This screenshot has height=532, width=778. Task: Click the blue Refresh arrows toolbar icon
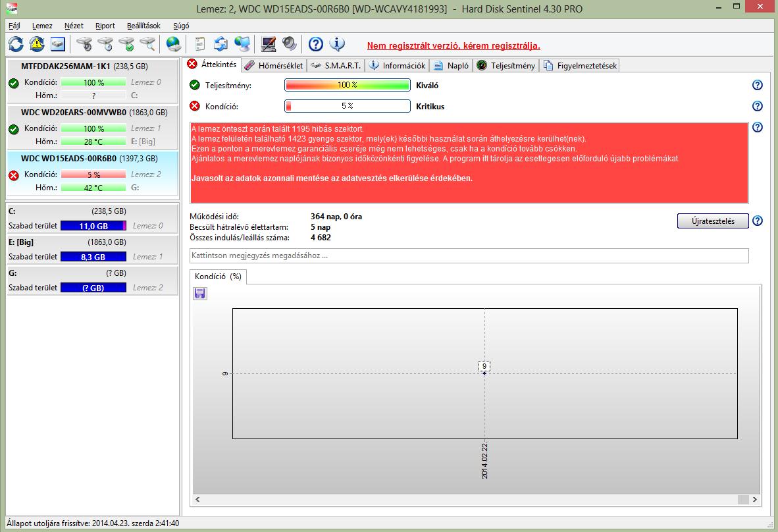click(x=16, y=44)
